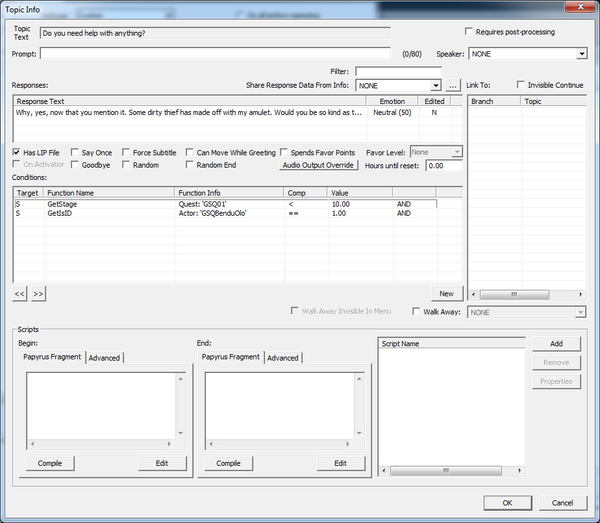Check the Invisible Continue option
This screenshot has height=523, width=600.
point(520,86)
